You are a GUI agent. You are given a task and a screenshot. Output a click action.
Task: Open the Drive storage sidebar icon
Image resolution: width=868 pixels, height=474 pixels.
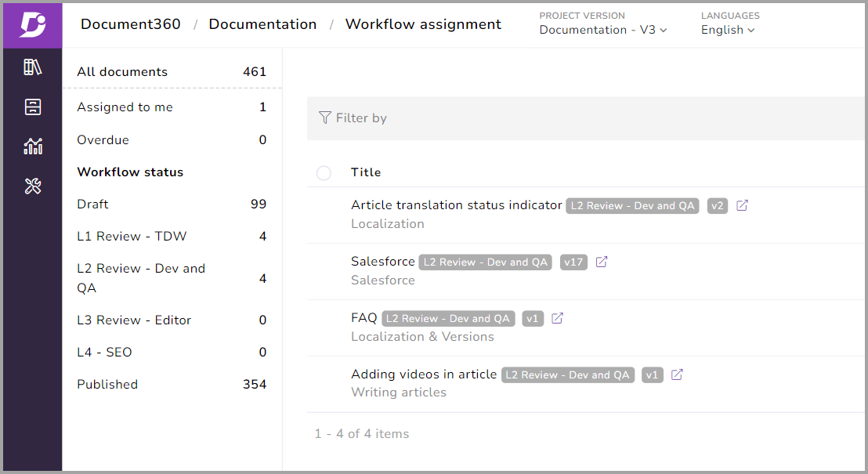point(33,107)
